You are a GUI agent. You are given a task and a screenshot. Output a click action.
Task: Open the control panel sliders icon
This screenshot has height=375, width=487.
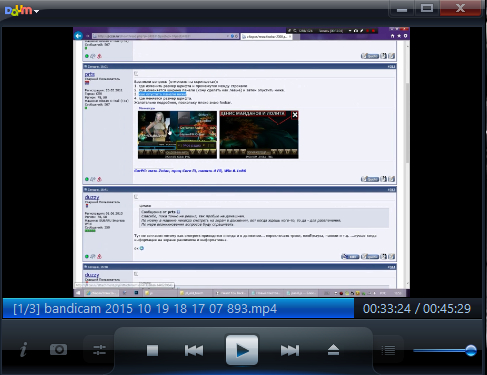(99, 350)
